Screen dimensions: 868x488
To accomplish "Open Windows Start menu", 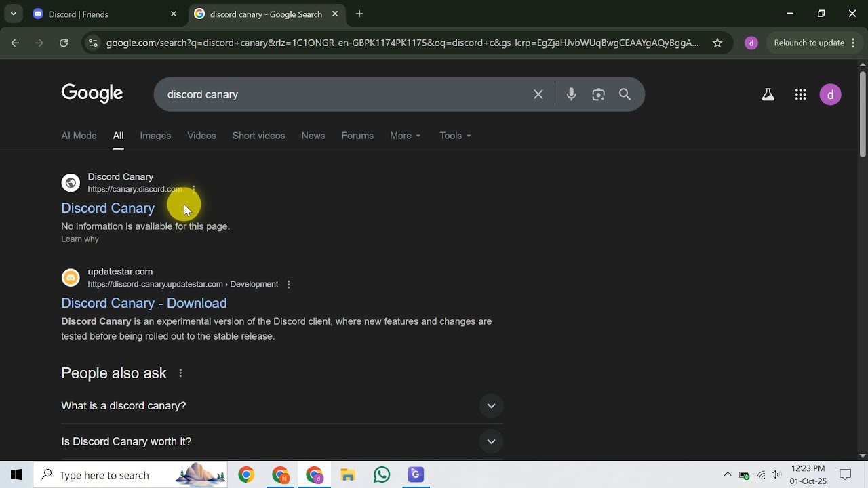I will 16,474.
